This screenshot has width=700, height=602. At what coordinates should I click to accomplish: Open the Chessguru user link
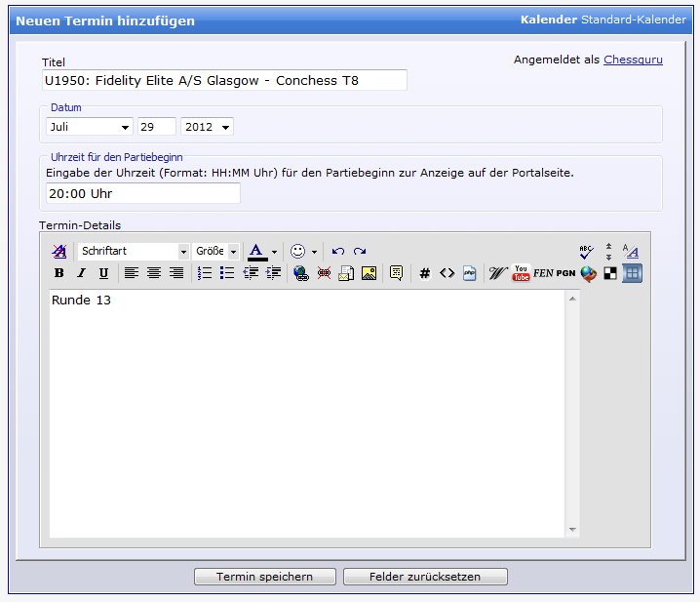pyautogui.click(x=633, y=60)
